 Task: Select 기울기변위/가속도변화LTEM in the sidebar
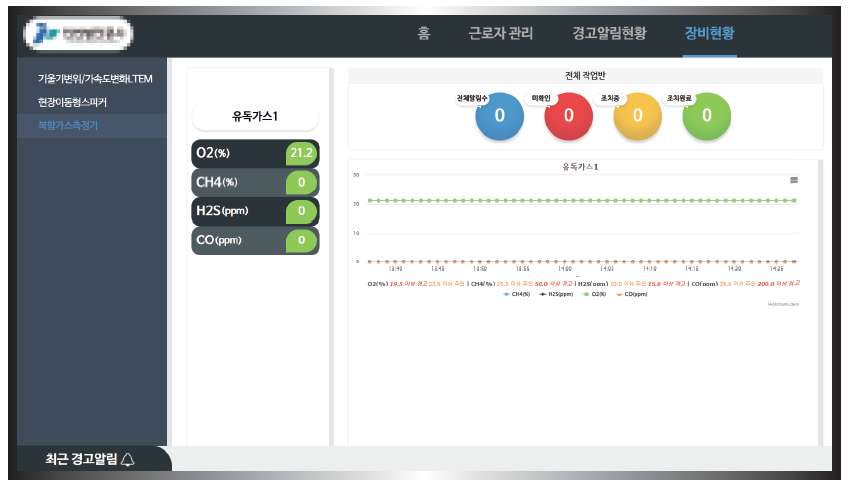click(x=95, y=78)
